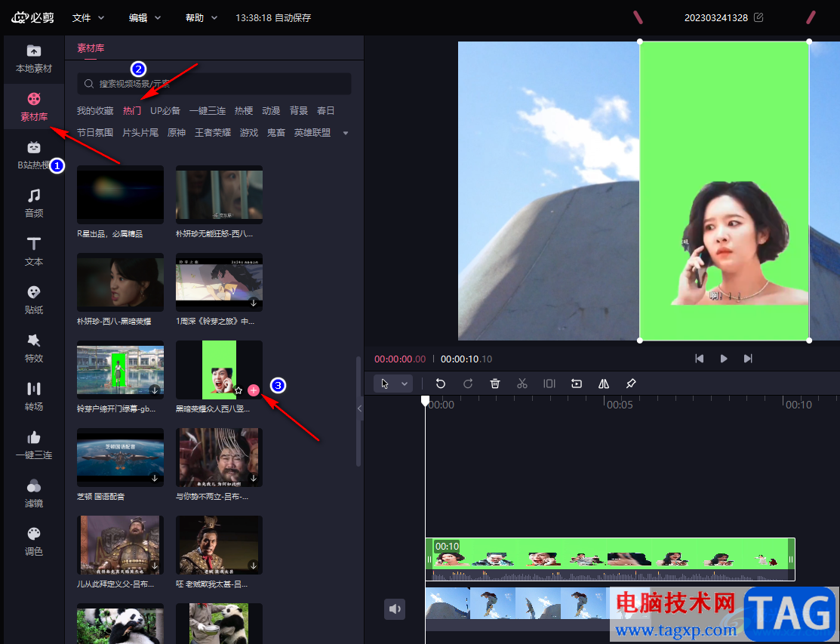Click the undo arrow in timeline toolbar

(x=440, y=384)
